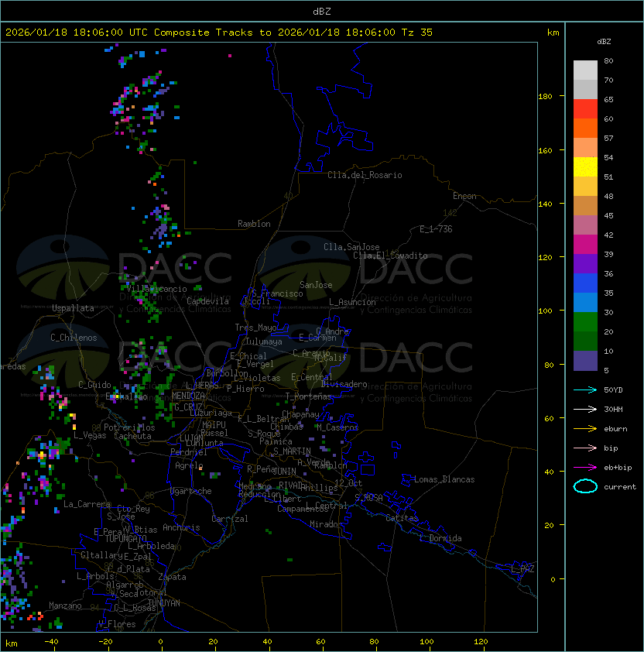Select the bright yellow color bar swatch

tap(585, 167)
